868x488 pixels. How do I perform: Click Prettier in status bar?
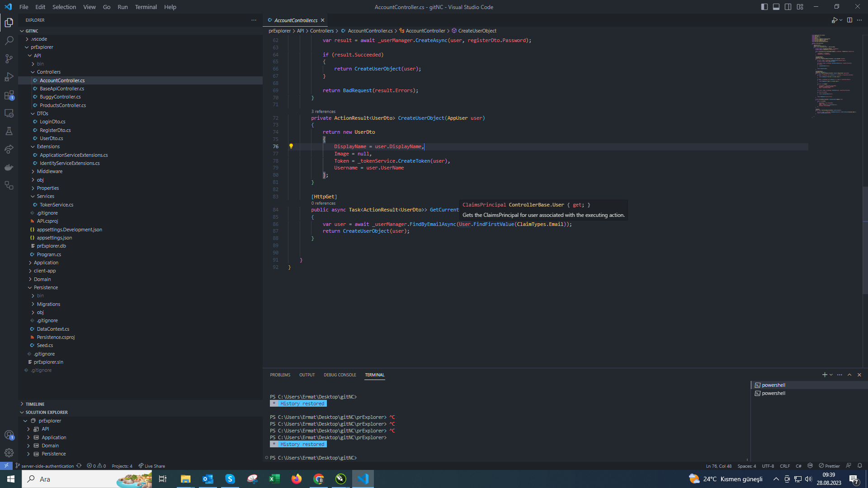(x=830, y=466)
